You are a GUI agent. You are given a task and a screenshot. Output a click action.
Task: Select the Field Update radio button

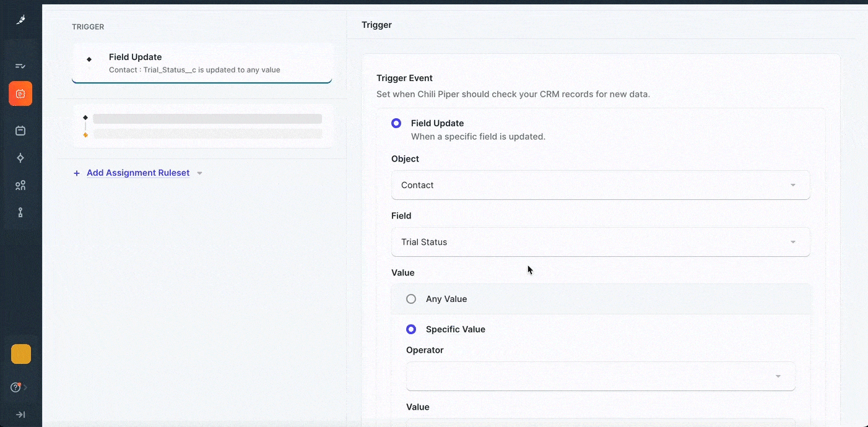click(396, 123)
